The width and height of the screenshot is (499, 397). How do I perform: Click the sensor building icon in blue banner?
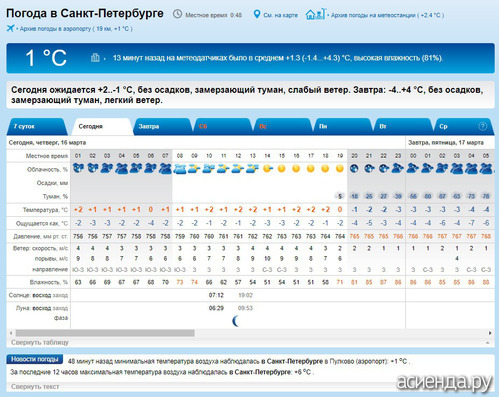pos(95,58)
